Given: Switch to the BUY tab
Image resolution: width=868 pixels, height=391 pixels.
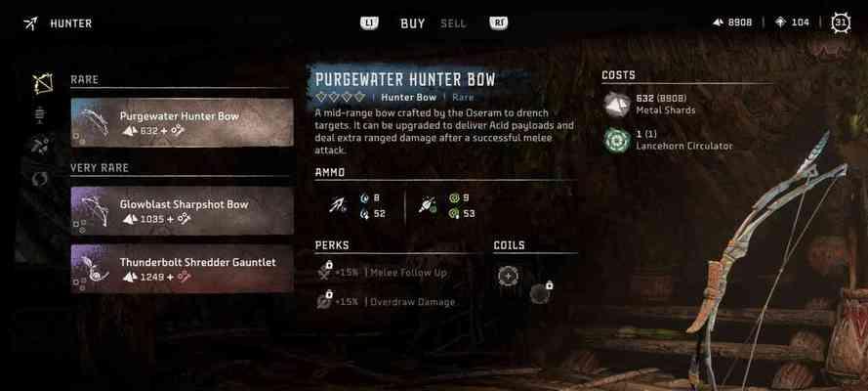Looking at the screenshot, I should click(x=413, y=23).
